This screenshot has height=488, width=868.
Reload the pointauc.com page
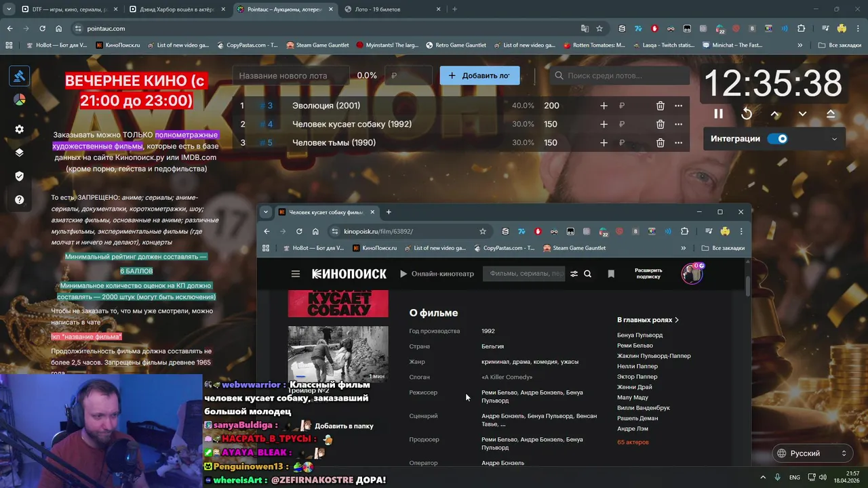click(42, 28)
